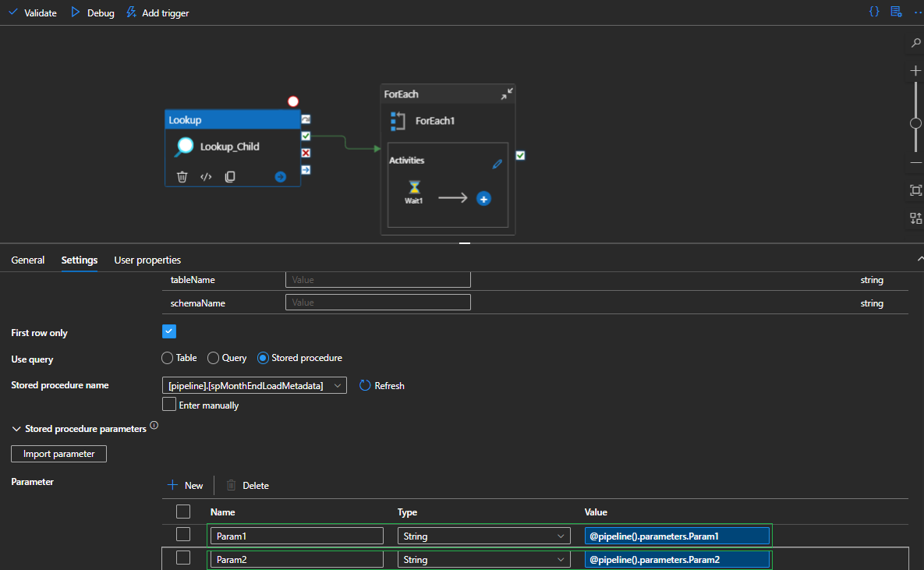Click the canvas zoom slider handle
This screenshot has width=924, height=570.
coord(915,123)
